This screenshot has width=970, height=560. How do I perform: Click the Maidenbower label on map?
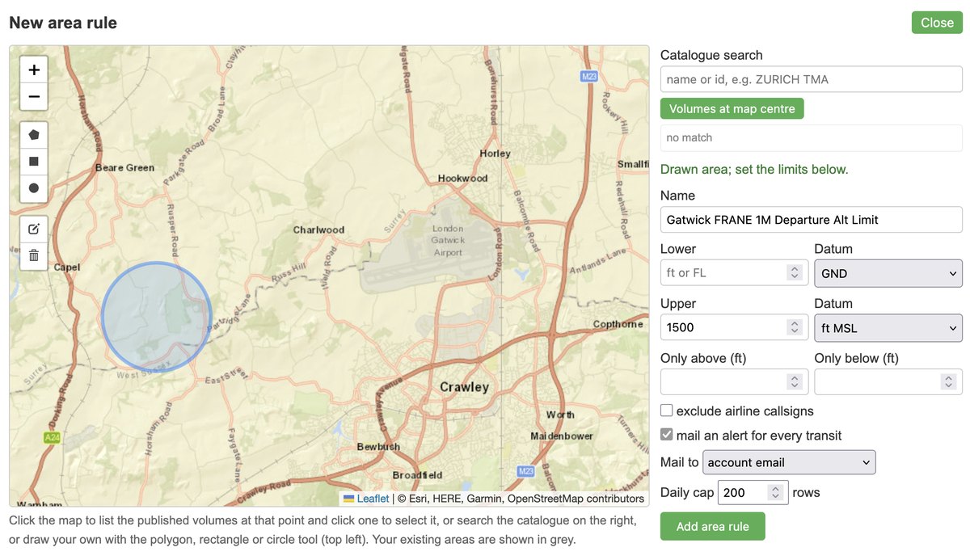(561, 436)
